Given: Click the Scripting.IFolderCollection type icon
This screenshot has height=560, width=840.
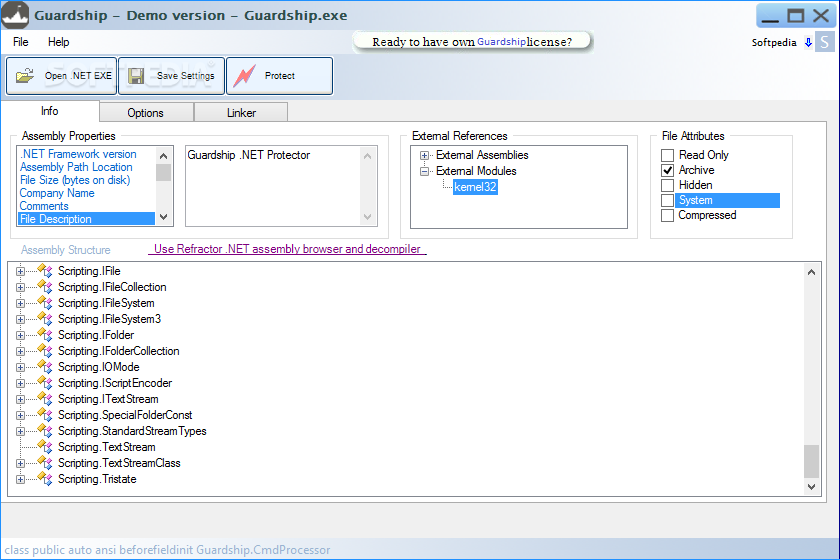Looking at the screenshot, I should click(x=46, y=351).
